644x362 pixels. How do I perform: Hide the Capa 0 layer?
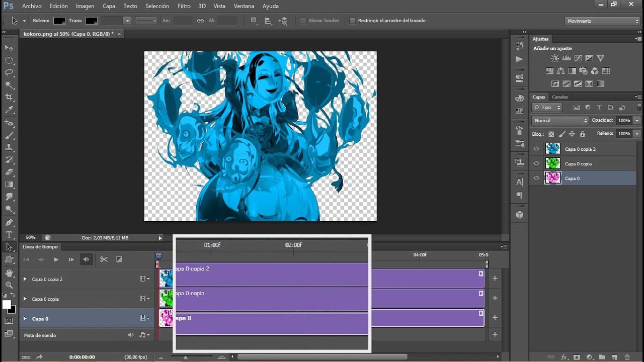point(536,178)
